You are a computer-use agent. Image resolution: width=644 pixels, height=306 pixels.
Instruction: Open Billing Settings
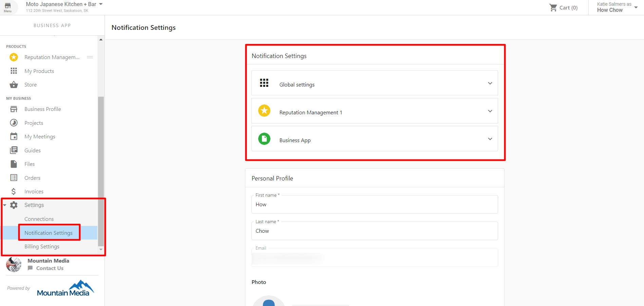pyautogui.click(x=42, y=246)
